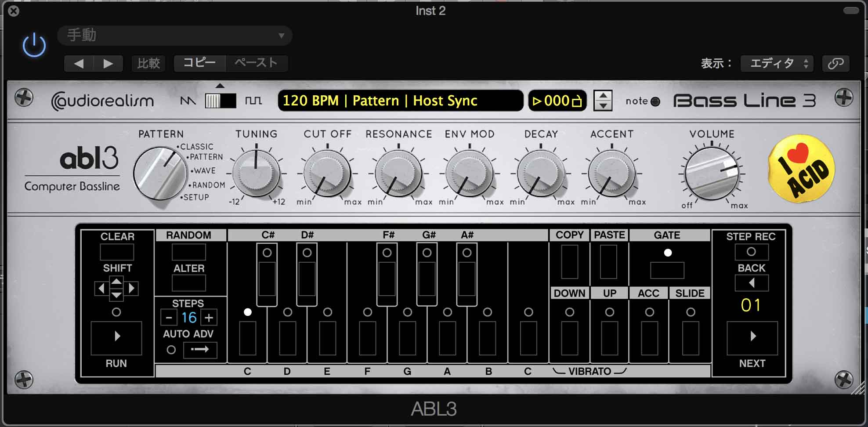The image size is (868, 427).
Task: Click the 120 BPM Pattern Host Sync display
Action: [401, 101]
